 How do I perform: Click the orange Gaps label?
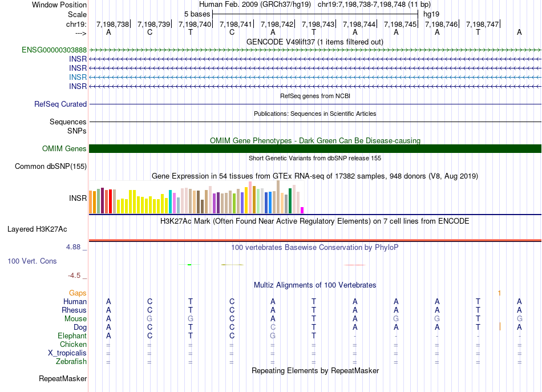78,293
